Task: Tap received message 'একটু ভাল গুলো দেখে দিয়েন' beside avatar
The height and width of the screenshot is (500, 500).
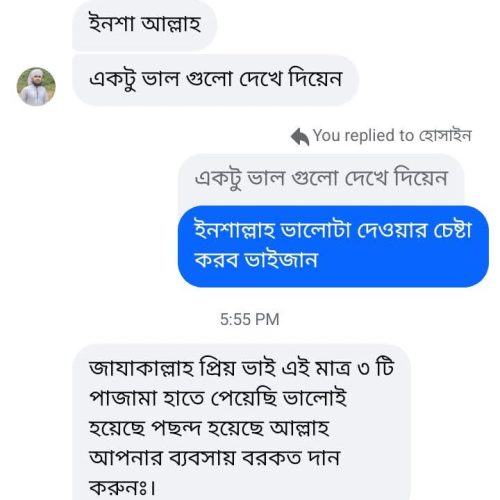Action: coord(215,80)
